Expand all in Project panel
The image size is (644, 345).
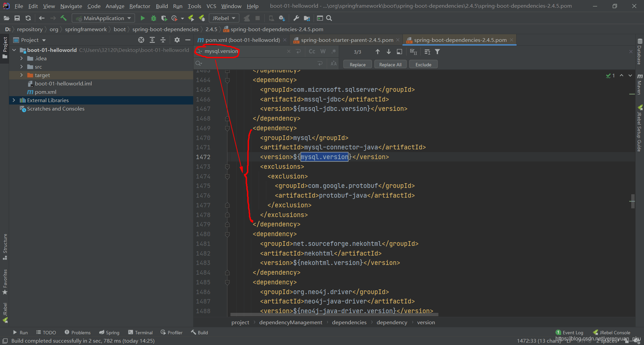tap(152, 40)
